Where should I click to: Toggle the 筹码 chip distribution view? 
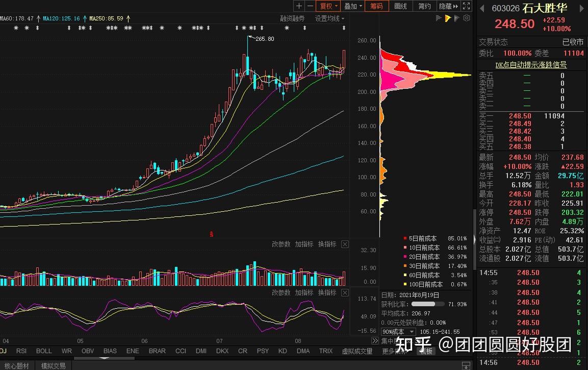click(x=376, y=6)
